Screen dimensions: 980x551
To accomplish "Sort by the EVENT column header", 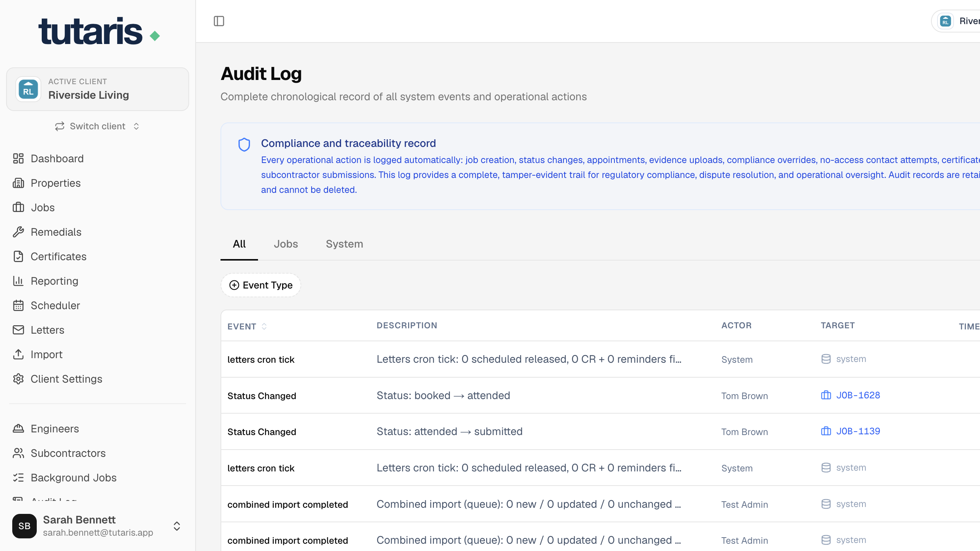I will pyautogui.click(x=247, y=326).
